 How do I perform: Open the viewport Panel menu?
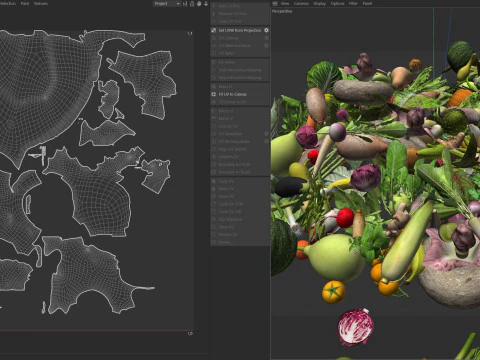click(367, 3)
